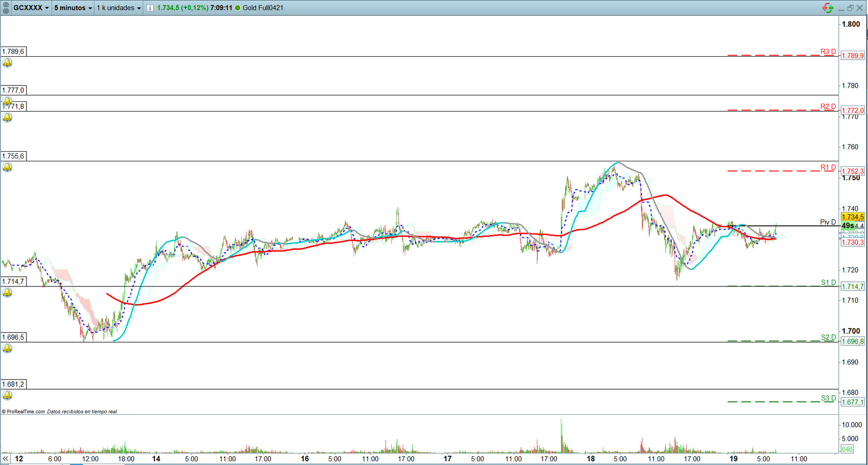Viewport: 868px width, 465px height.
Task: Click the alert bell under the 1.777,0 label
Action: pos(7,101)
